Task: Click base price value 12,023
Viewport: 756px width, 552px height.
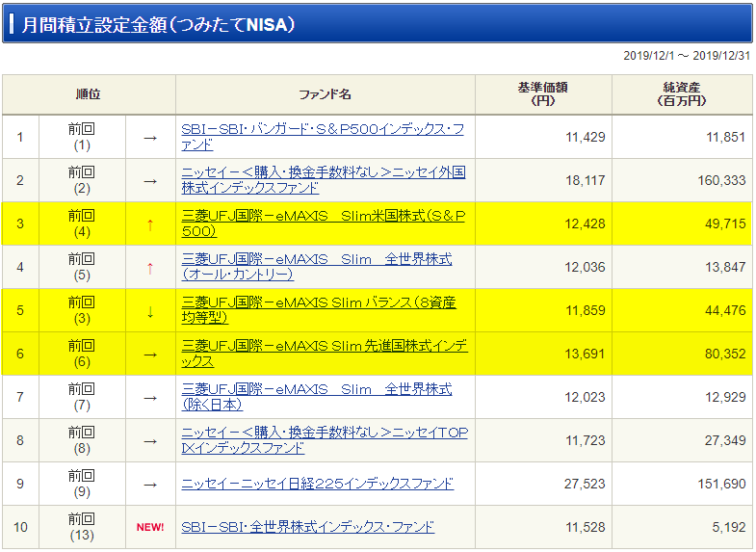Action: tap(586, 398)
